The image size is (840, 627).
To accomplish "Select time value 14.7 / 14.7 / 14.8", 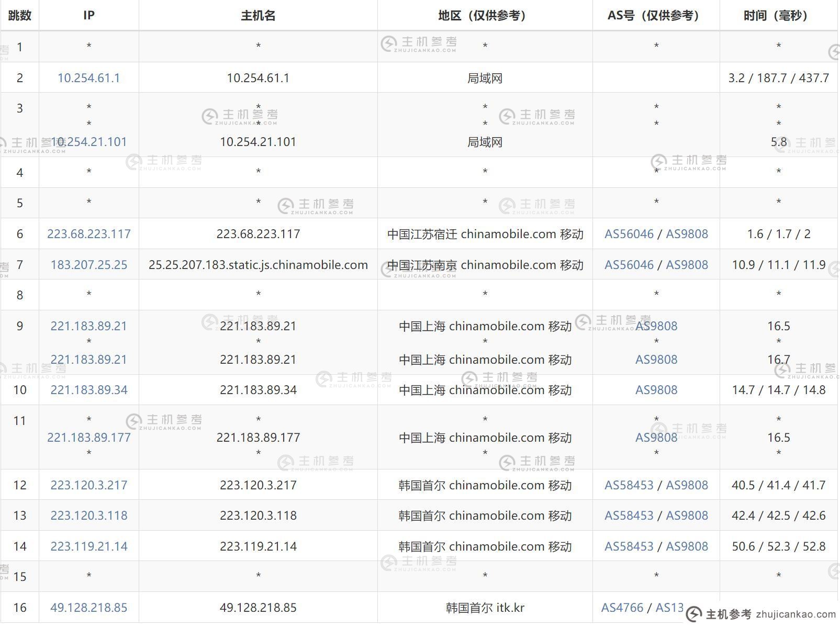I will pyautogui.click(x=779, y=390).
